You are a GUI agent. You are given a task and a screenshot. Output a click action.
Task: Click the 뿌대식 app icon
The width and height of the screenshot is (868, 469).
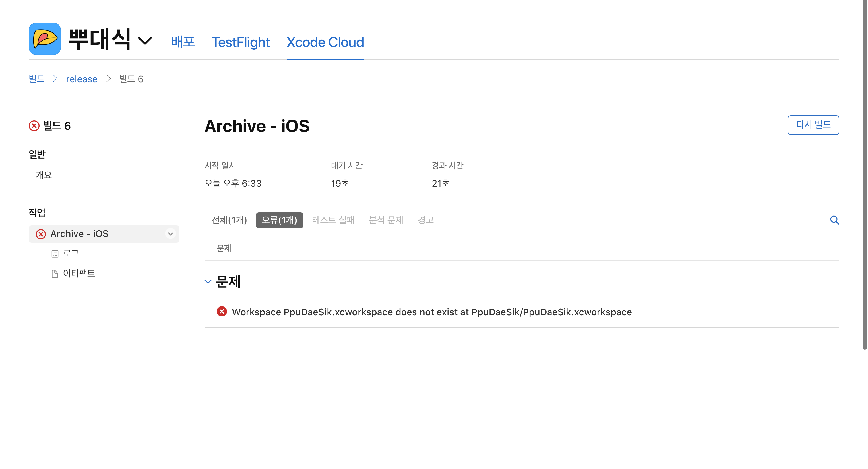click(45, 39)
